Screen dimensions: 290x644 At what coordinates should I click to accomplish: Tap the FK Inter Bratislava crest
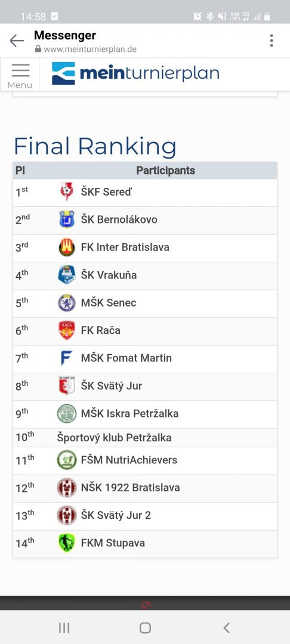[x=67, y=247]
